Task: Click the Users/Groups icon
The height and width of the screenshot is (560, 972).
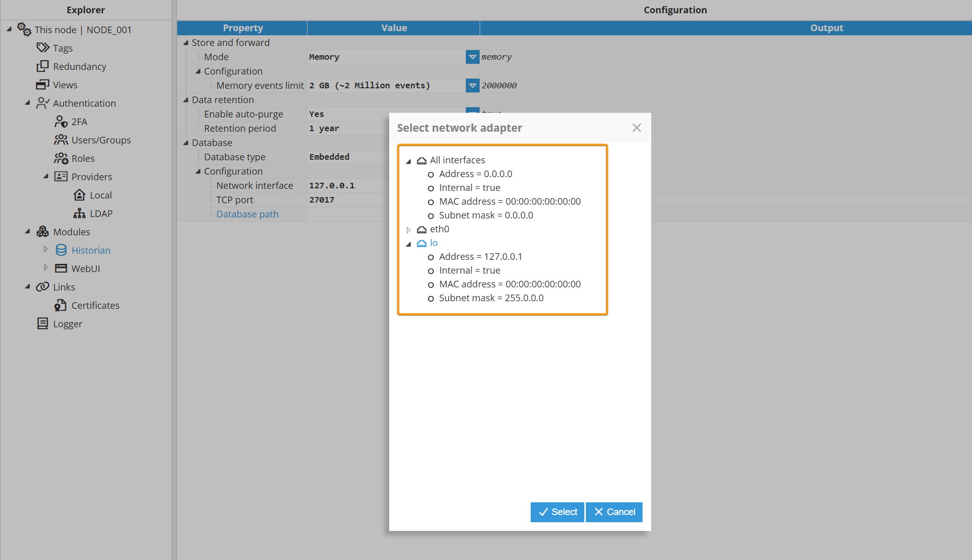Action: [x=61, y=140]
